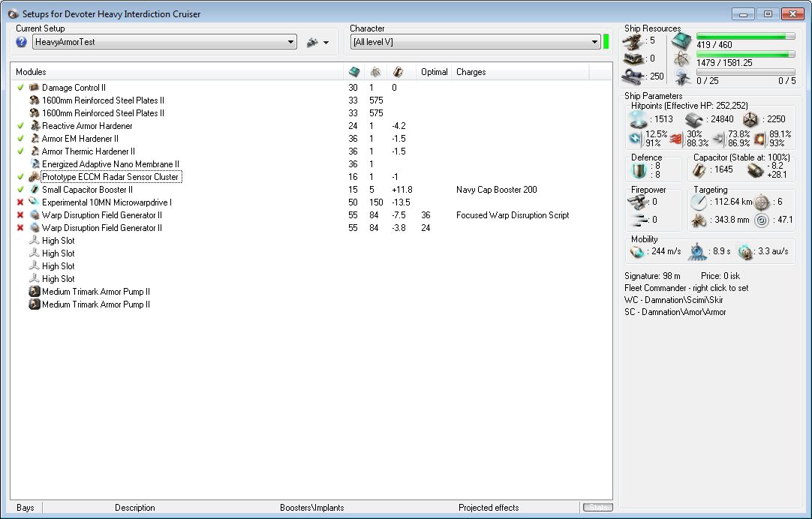
Task: Click the Experimental 10MN Microwarpdrive icon
Action: pyautogui.click(x=35, y=202)
